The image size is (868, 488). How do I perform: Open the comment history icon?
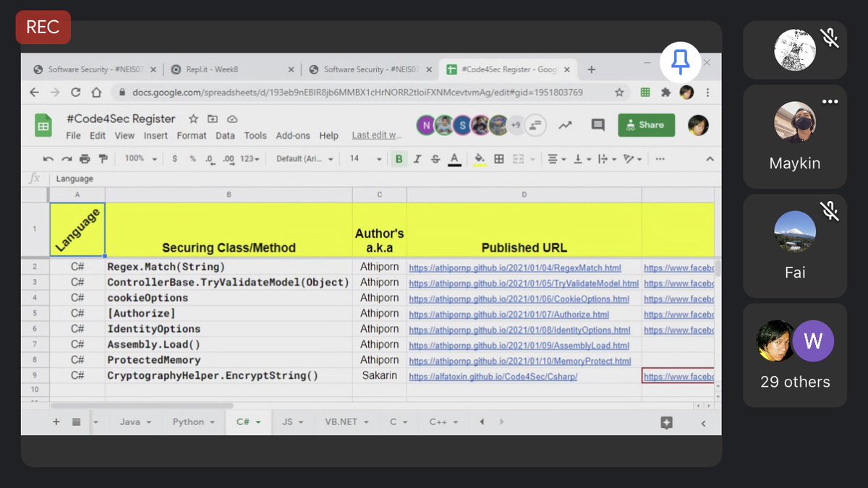click(597, 125)
